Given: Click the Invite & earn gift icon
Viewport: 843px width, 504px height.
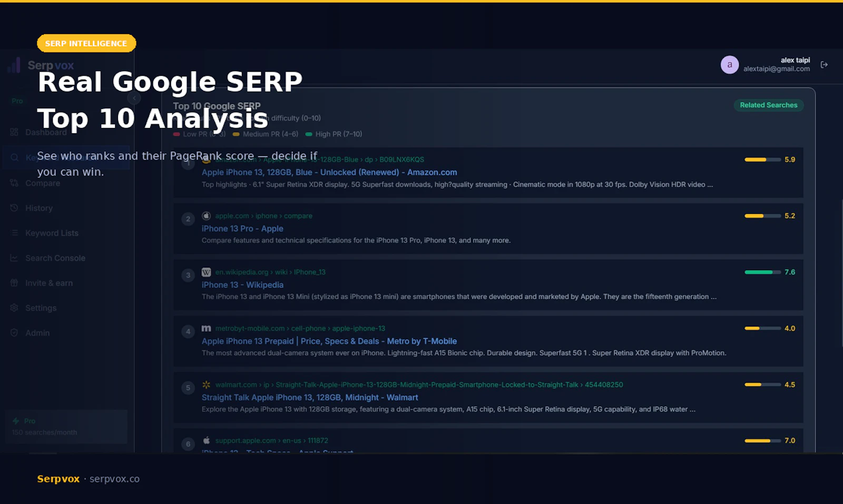Looking at the screenshot, I should (x=14, y=283).
